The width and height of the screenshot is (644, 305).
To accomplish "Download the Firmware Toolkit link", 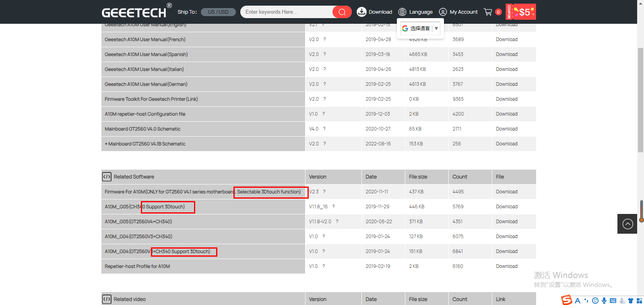I will click(x=507, y=99).
